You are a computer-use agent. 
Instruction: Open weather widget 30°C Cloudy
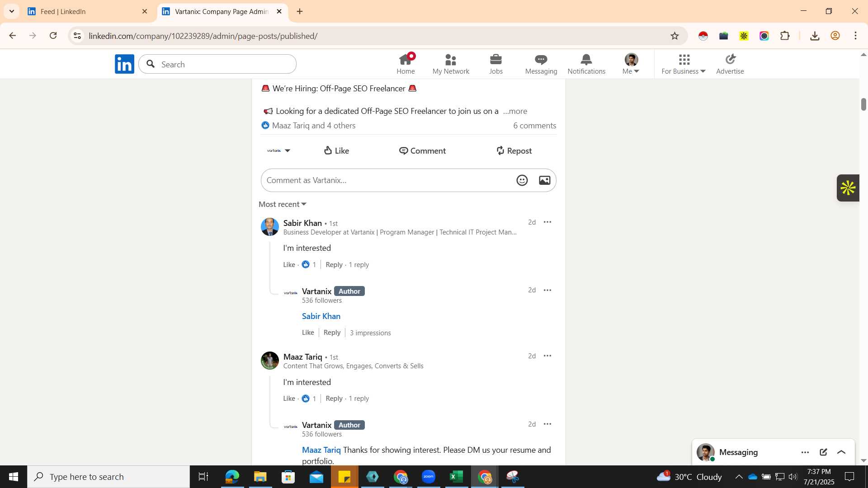689,477
